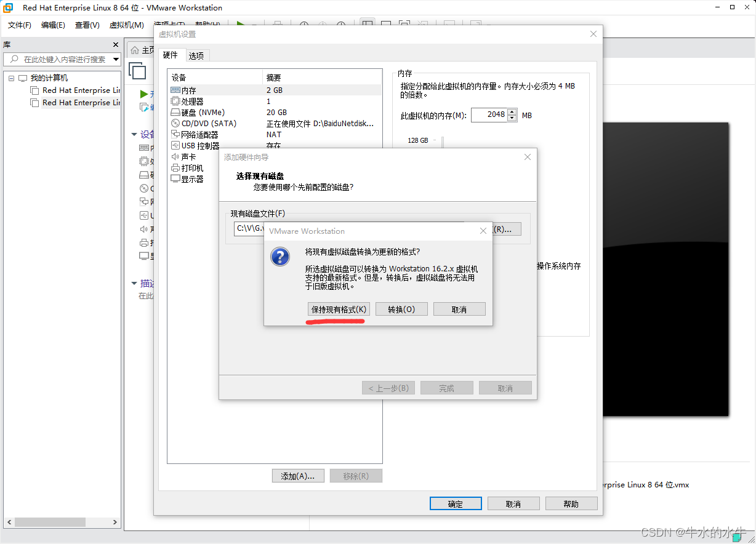Click the printer icon in main window's device list
Viewport: 756px width, 544px height.
144,242
